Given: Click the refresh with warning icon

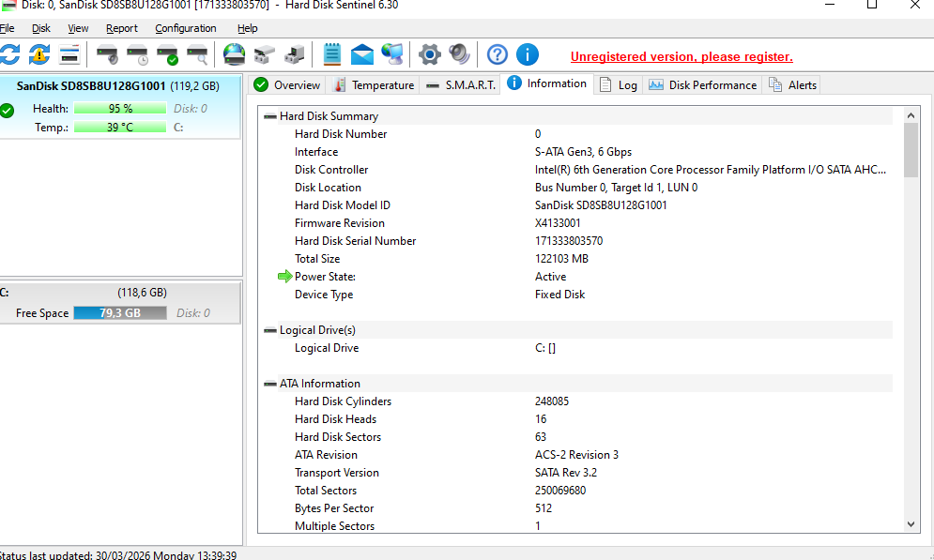Looking at the screenshot, I should [x=39, y=54].
